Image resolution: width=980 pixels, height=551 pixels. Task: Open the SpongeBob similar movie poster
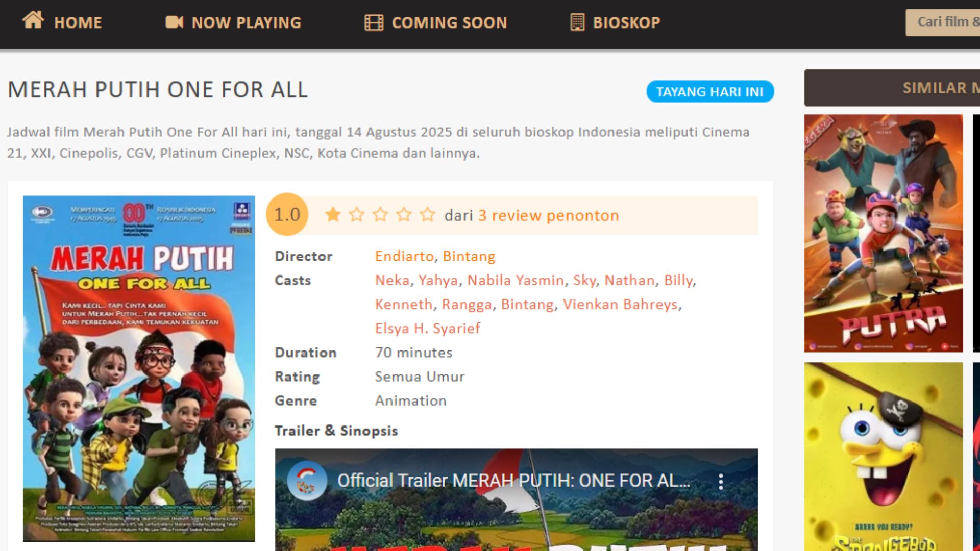point(883,456)
